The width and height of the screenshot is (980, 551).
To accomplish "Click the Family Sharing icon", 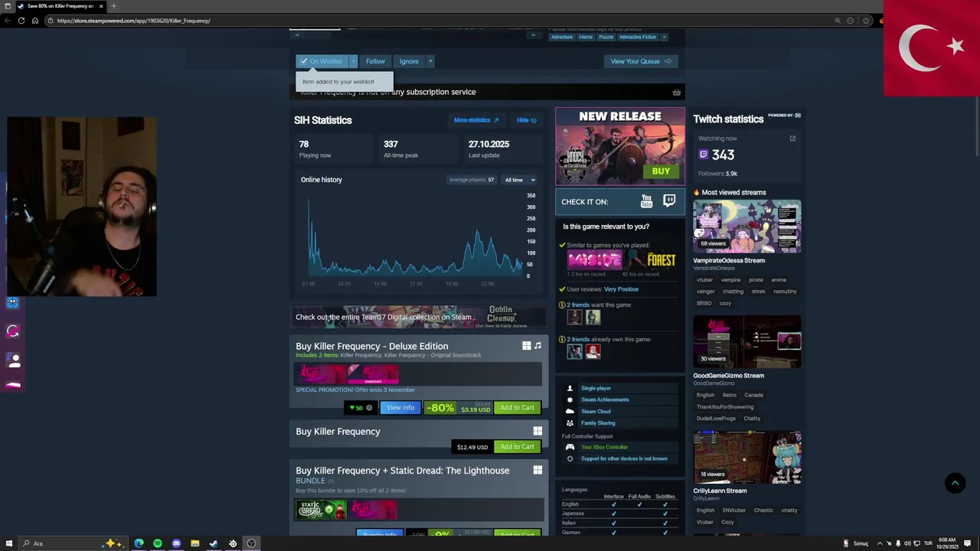I will click(570, 422).
